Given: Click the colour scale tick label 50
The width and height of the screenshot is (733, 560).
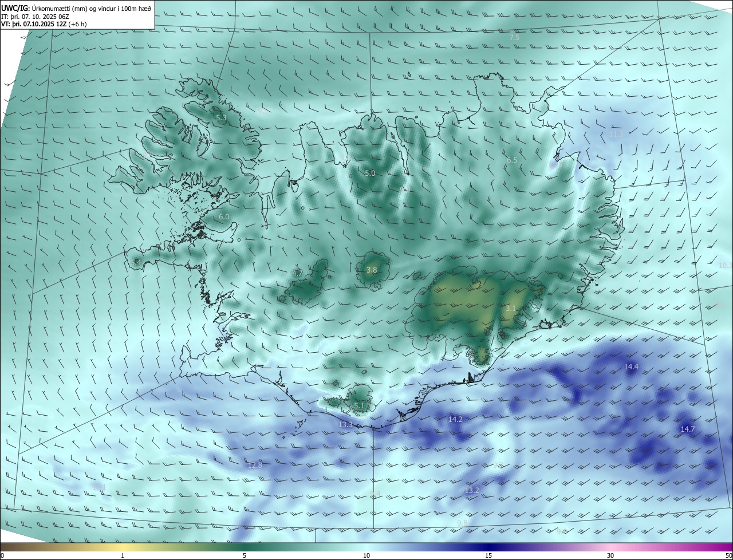Looking at the screenshot, I should pos(728,555).
